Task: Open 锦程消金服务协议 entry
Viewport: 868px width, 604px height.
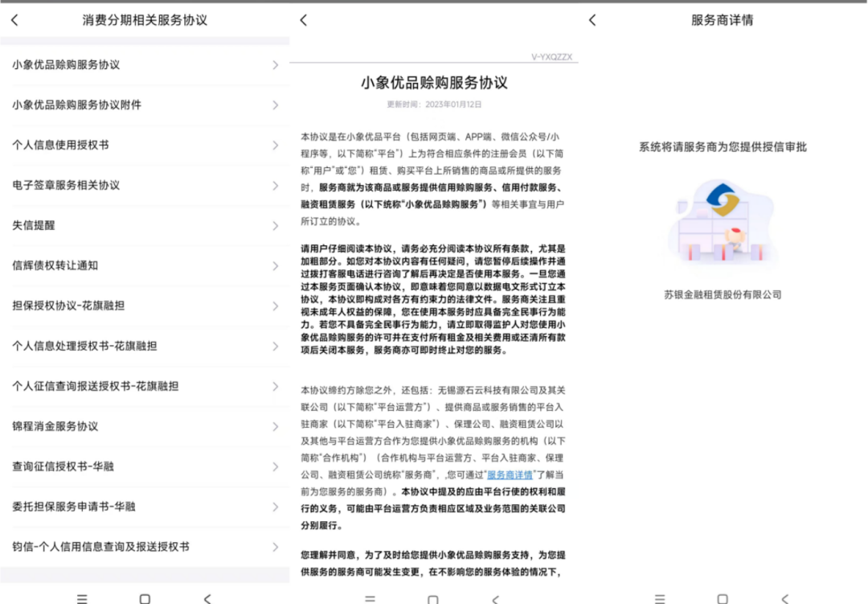Action: coord(145,426)
